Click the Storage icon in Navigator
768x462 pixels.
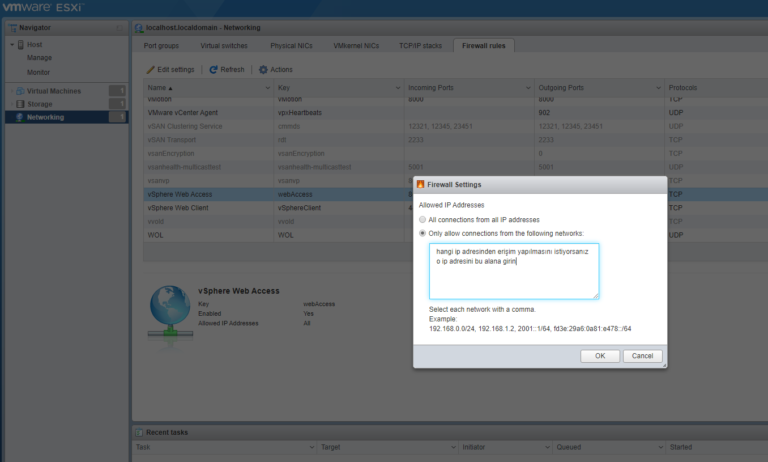pos(20,104)
